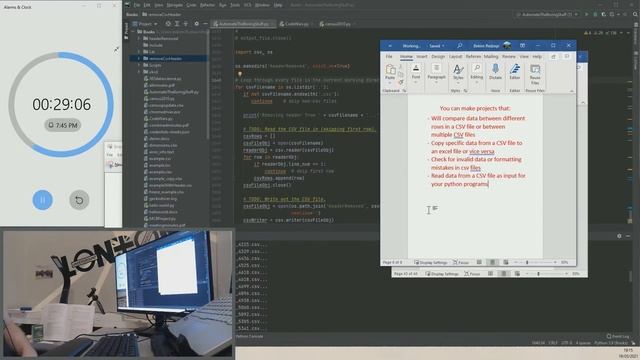640x360 pixels.
Task: Switch front Word window to Print Layout view
Action: coord(492,262)
